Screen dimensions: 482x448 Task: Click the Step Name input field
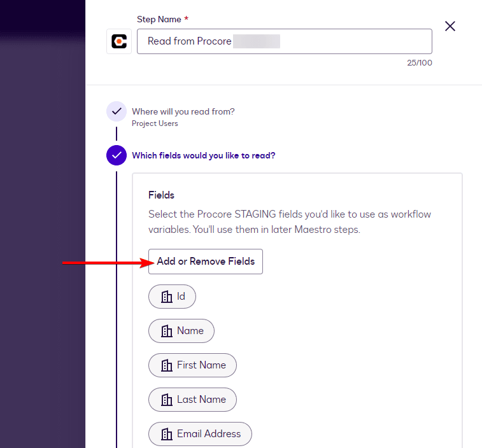coord(284,41)
